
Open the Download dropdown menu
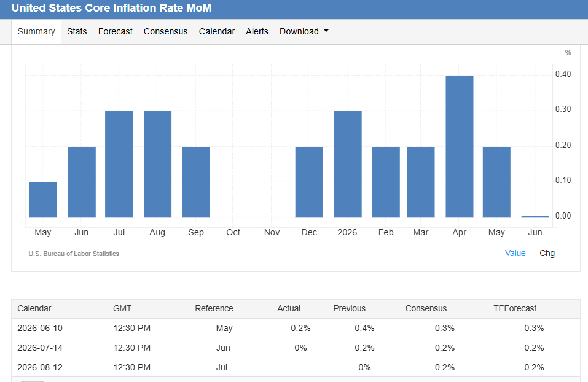click(304, 31)
